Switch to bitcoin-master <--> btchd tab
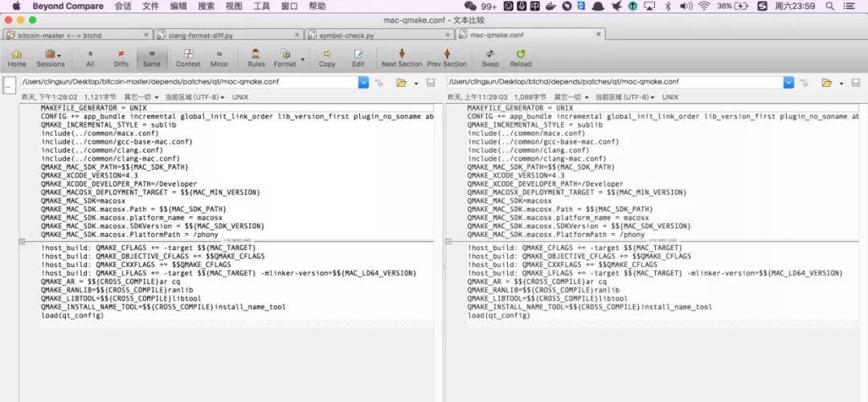This screenshot has width=868, height=402. pos(77,35)
